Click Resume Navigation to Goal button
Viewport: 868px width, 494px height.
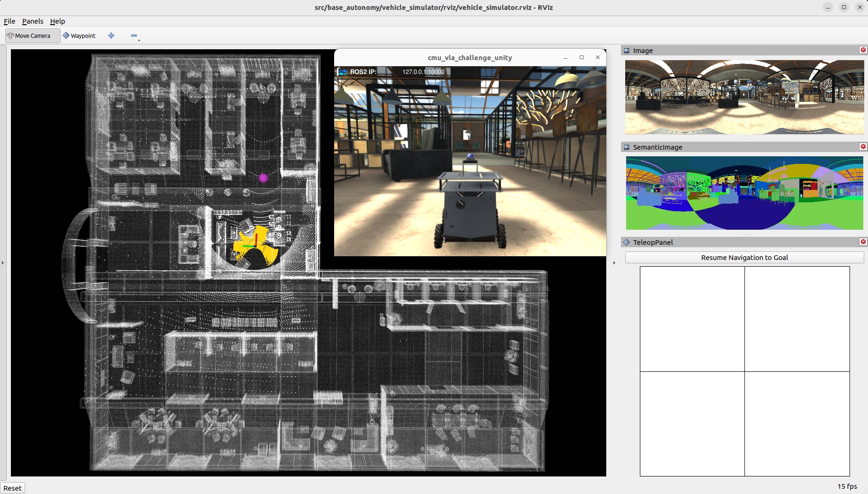pyautogui.click(x=744, y=258)
